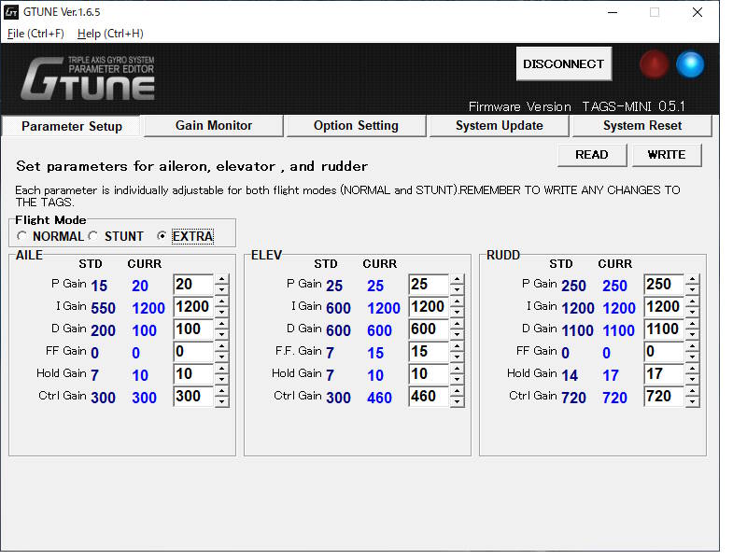
Task: Click the ELEV Ctrl Gain CURR value 460
Action: point(379,398)
